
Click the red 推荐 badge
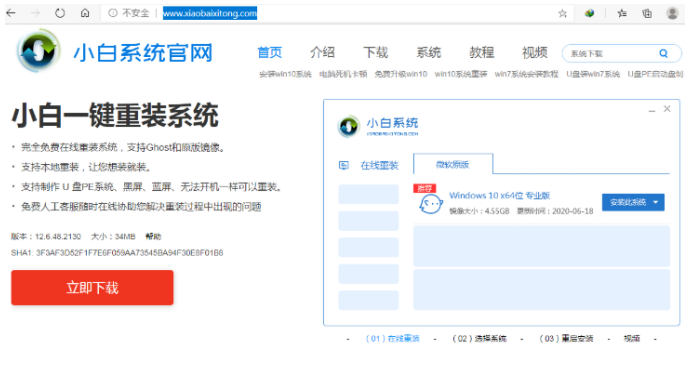point(424,189)
